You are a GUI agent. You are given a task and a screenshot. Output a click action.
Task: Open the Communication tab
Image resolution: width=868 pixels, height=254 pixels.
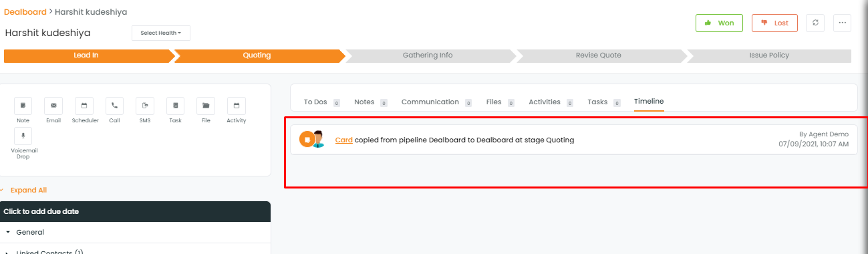tap(436, 102)
